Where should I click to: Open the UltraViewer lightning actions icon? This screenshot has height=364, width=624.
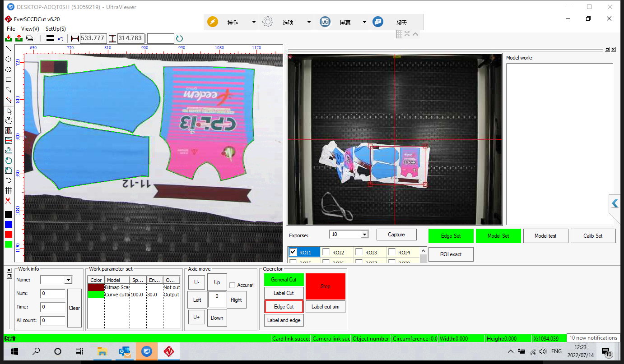coord(213,22)
